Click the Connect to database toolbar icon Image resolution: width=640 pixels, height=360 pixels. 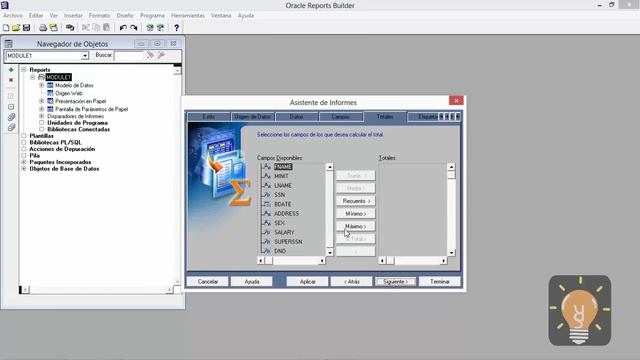click(70, 28)
